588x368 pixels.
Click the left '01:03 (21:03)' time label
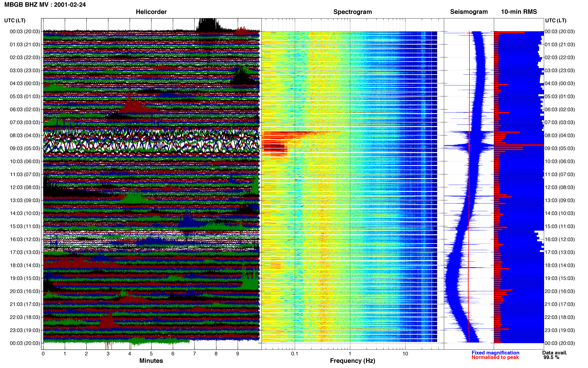[x=25, y=45]
